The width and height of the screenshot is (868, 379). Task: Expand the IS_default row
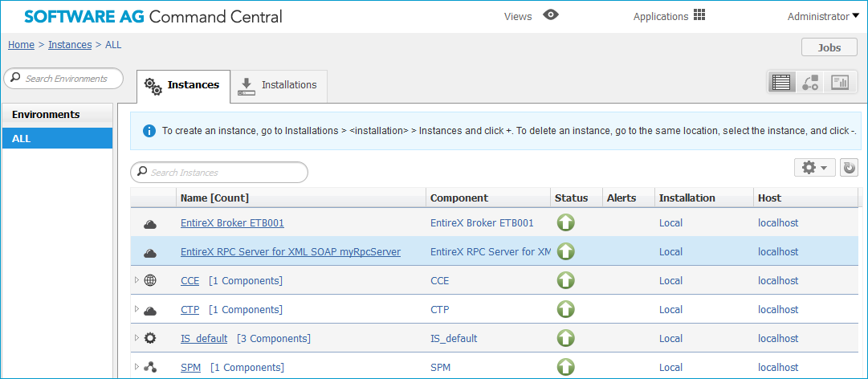137,337
